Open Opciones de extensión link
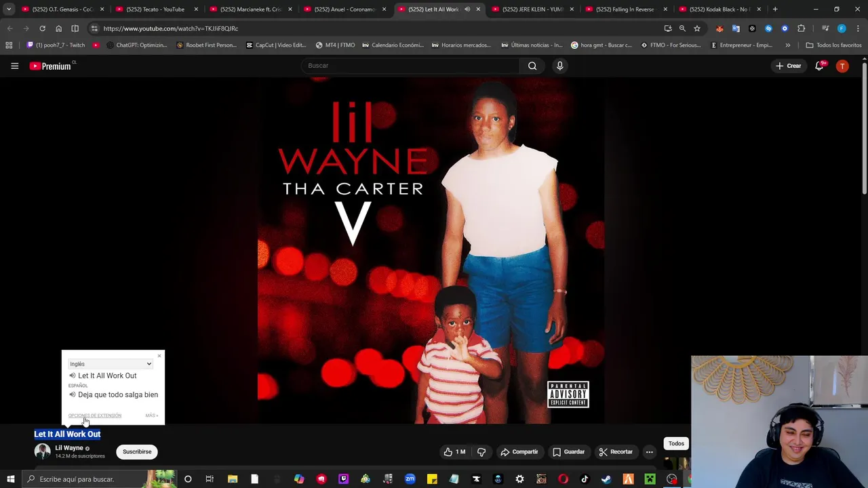868x488 pixels. 94,415
